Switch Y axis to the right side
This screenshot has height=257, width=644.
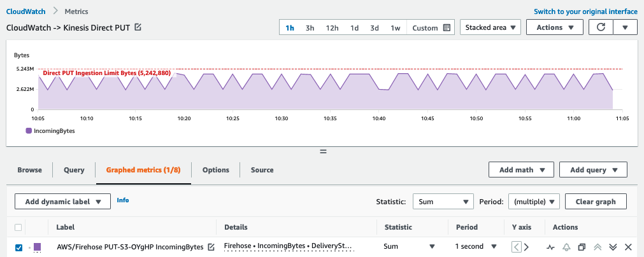(526, 247)
